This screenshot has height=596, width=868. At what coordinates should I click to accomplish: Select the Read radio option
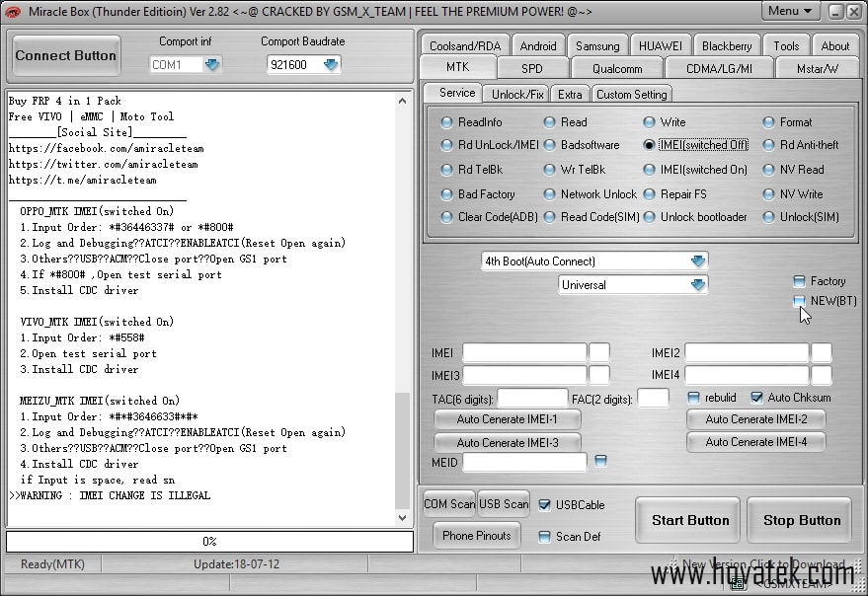[x=549, y=121]
